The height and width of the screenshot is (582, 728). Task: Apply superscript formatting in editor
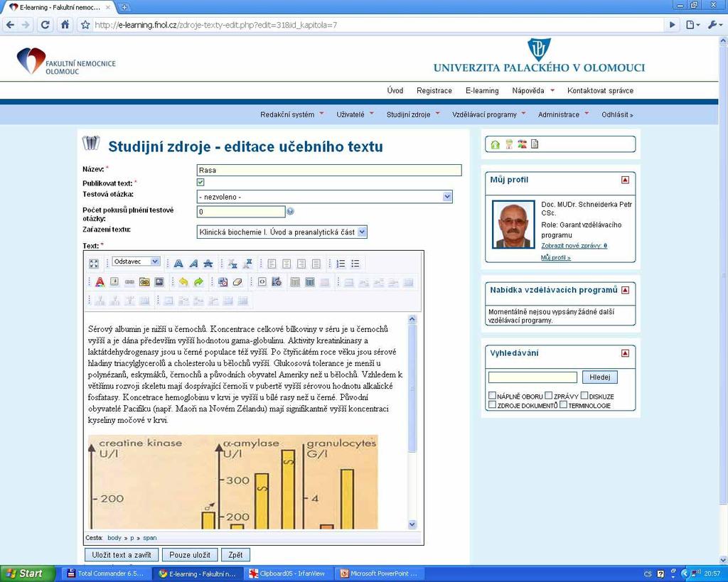click(x=247, y=264)
